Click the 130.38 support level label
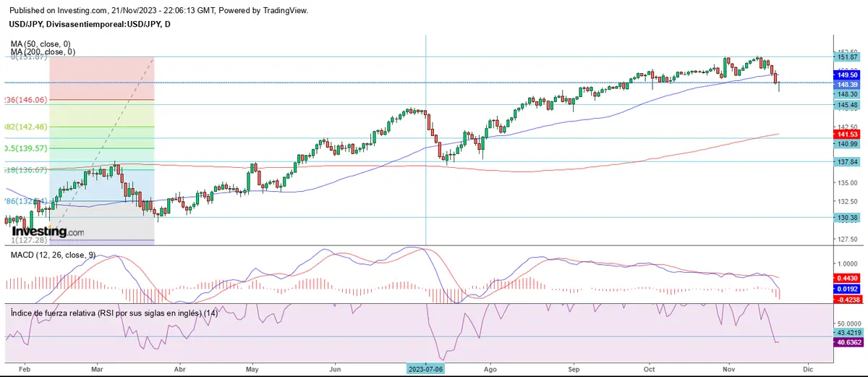Screen dimensions: 868x377 (847, 218)
